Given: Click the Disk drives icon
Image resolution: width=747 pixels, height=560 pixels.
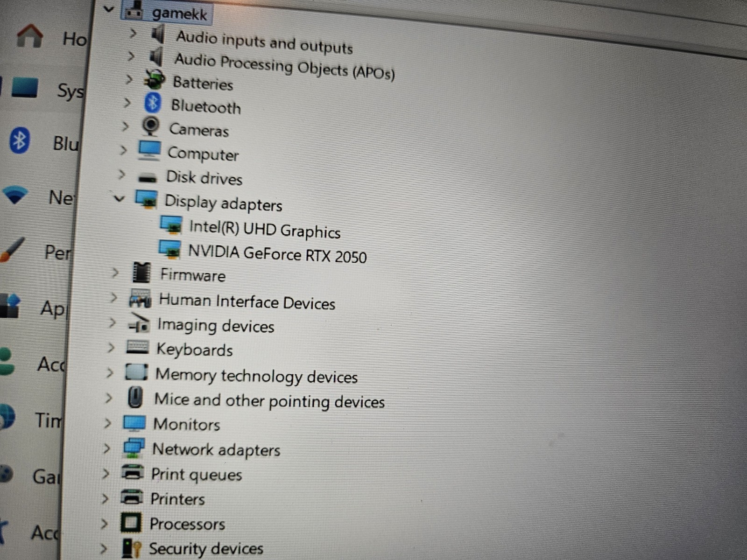Looking at the screenshot, I should tap(148, 178).
